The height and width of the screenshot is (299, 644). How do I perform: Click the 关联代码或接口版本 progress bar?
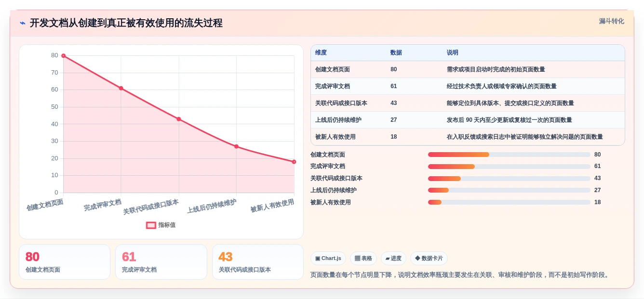509,179
